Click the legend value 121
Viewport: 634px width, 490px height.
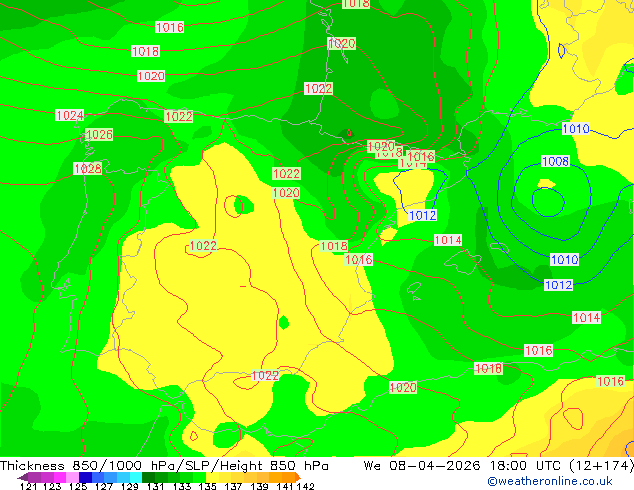click(x=28, y=486)
